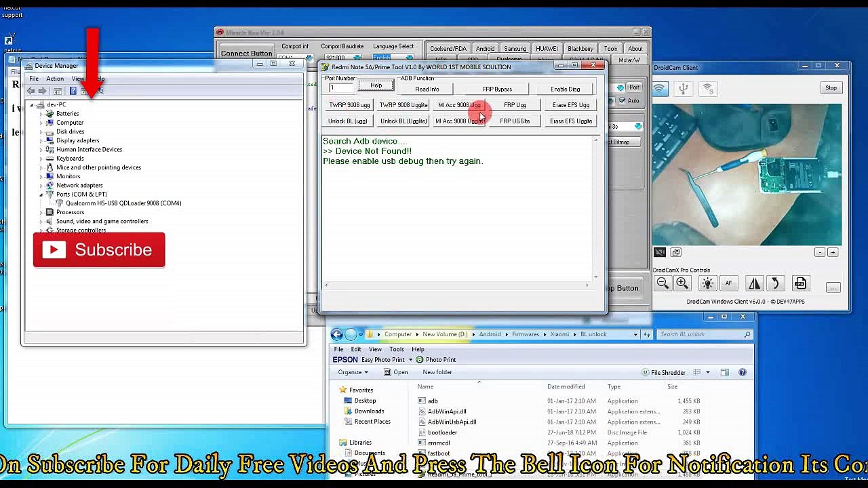Image resolution: width=868 pixels, height=488 pixels.
Task: Click the FRP Bypass button
Action: (497, 89)
